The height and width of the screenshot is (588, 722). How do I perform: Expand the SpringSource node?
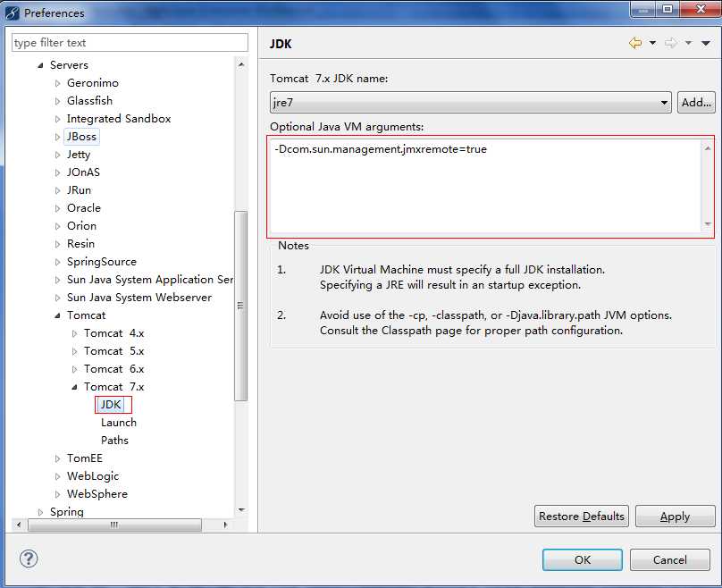click(x=57, y=262)
